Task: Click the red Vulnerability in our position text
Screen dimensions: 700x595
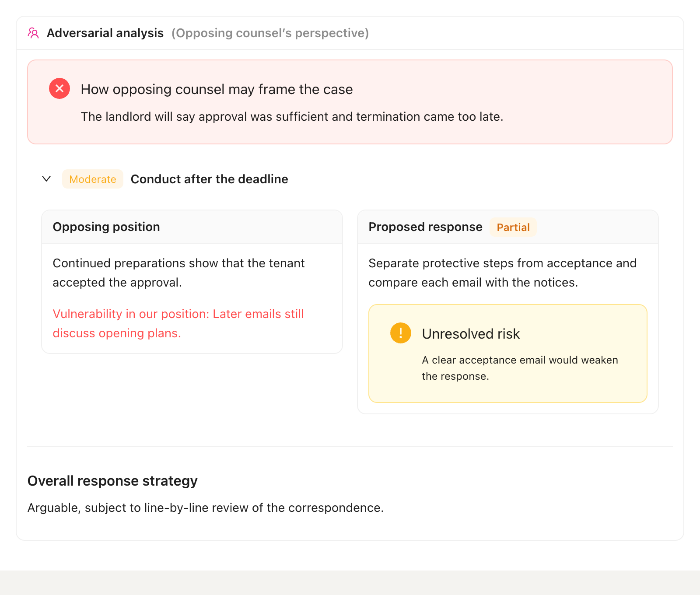Action: (178, 323)
